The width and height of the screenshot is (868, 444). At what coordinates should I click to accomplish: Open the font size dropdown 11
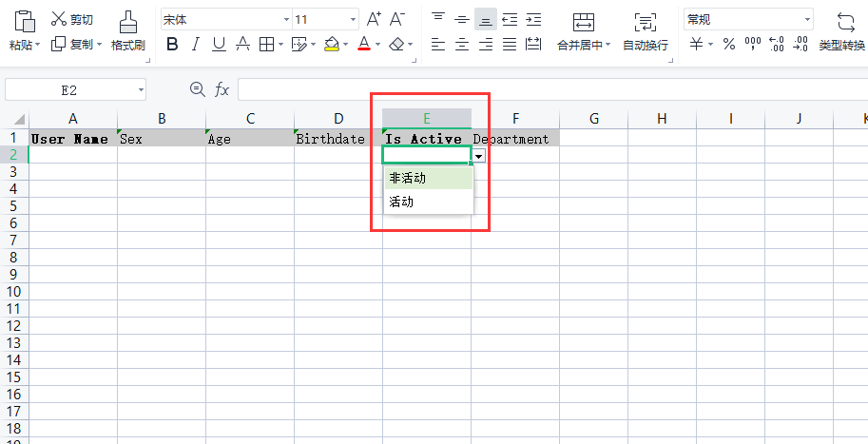point(353,20)
